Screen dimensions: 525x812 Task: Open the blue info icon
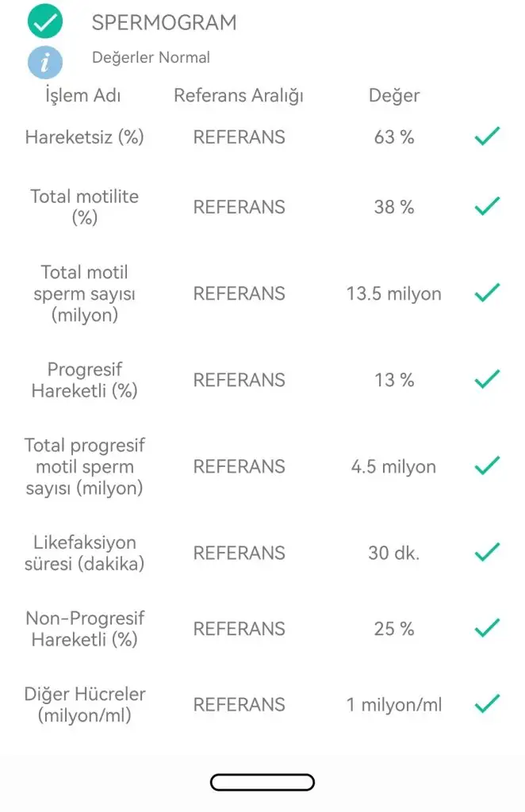(x=45, y=62)
